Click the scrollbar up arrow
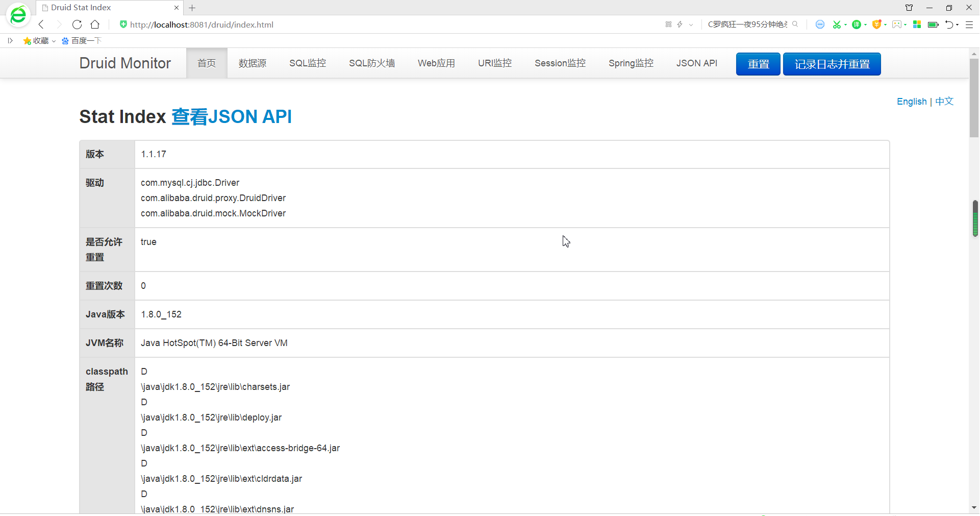980x516 pixels. click(974, 54)
